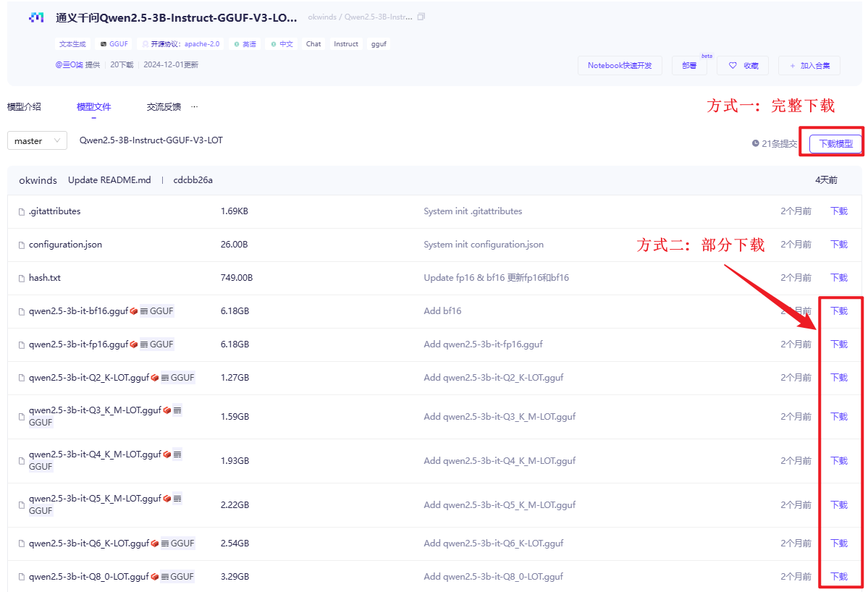
Task: Download the hash.txt file
Action: 838,278
